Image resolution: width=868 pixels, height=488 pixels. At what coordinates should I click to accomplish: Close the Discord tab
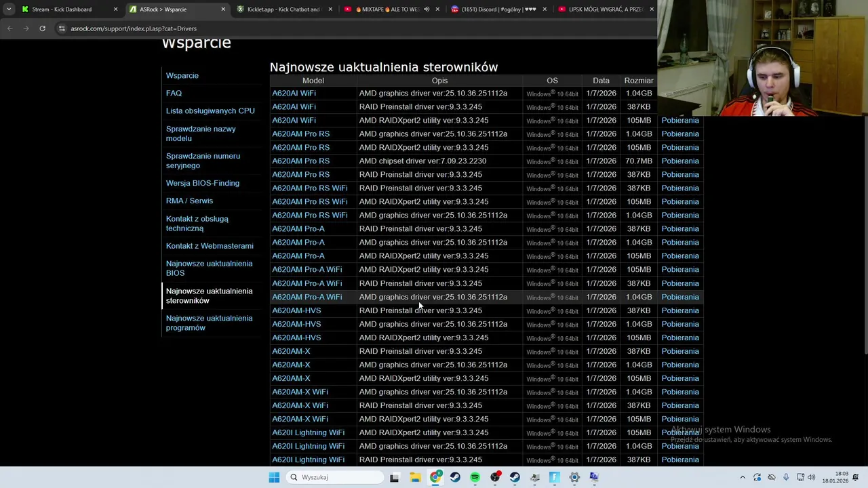(x=545, y=9)
